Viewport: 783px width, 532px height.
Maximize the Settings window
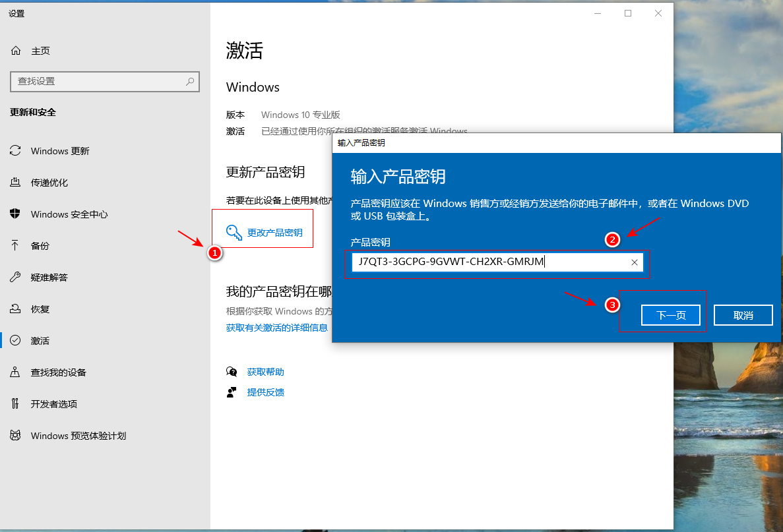tap(628, 13)
